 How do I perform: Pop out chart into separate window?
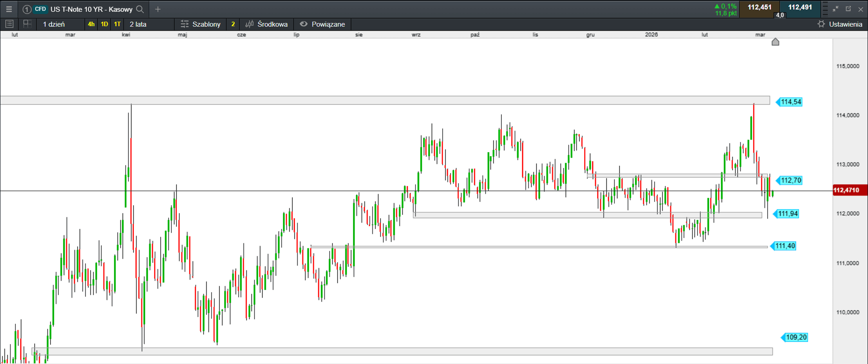pos(848,9)
